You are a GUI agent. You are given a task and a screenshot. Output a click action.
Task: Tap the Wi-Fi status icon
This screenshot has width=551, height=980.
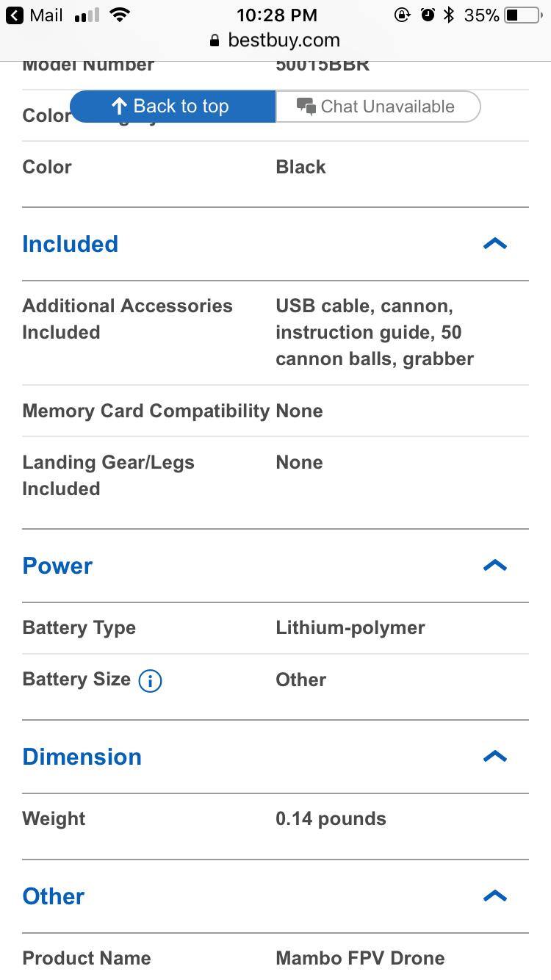119,15
